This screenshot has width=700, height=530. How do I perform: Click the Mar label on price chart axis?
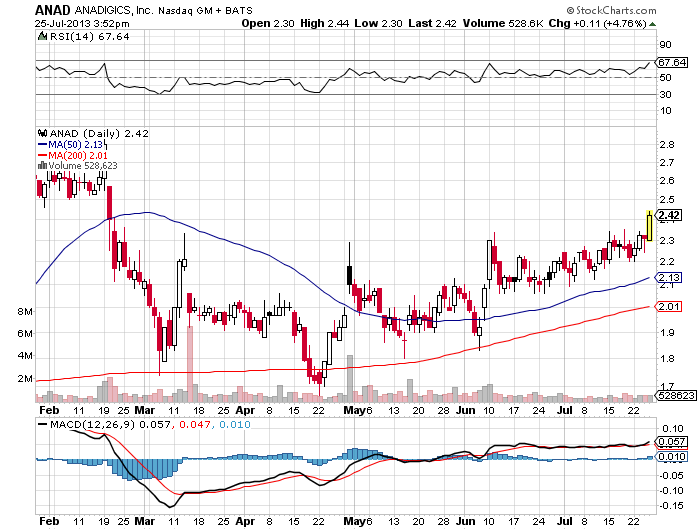click(x=145, y=410)
